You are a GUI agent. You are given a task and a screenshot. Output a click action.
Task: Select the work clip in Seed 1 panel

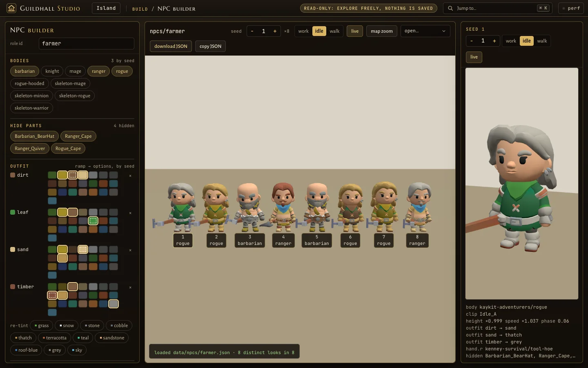pos(511,41)
